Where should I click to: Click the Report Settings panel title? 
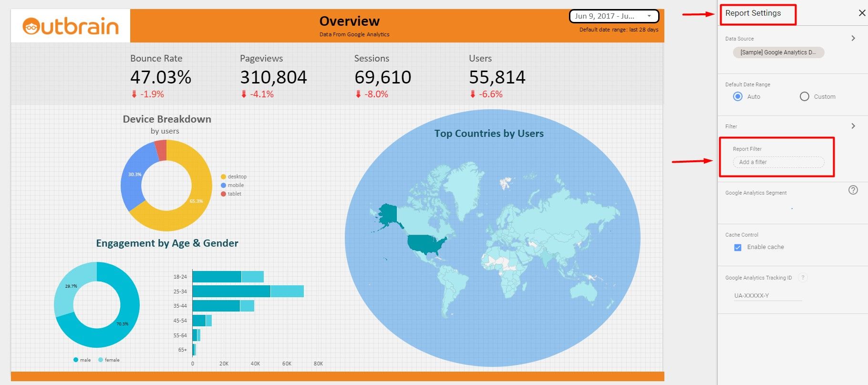[753, 13]
